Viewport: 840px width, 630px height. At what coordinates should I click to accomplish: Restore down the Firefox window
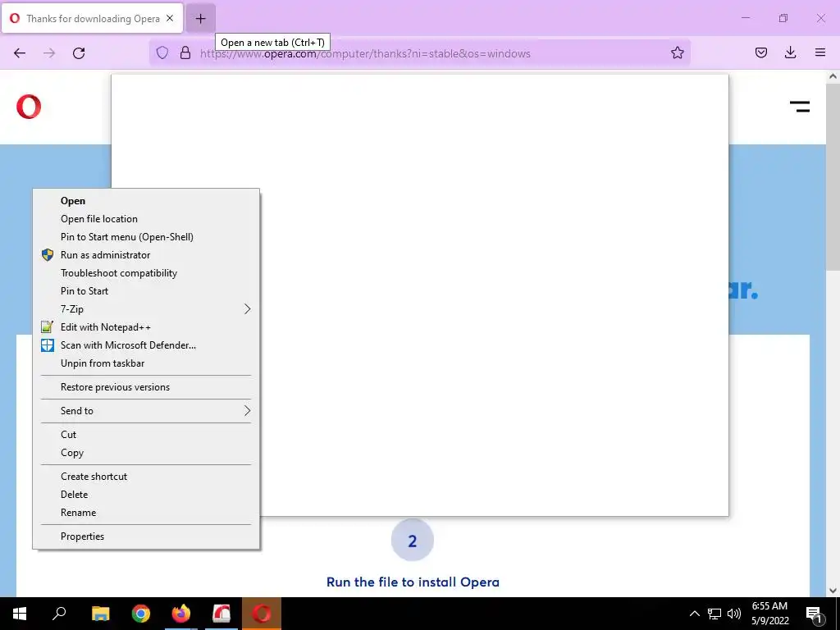click(783, 18)
